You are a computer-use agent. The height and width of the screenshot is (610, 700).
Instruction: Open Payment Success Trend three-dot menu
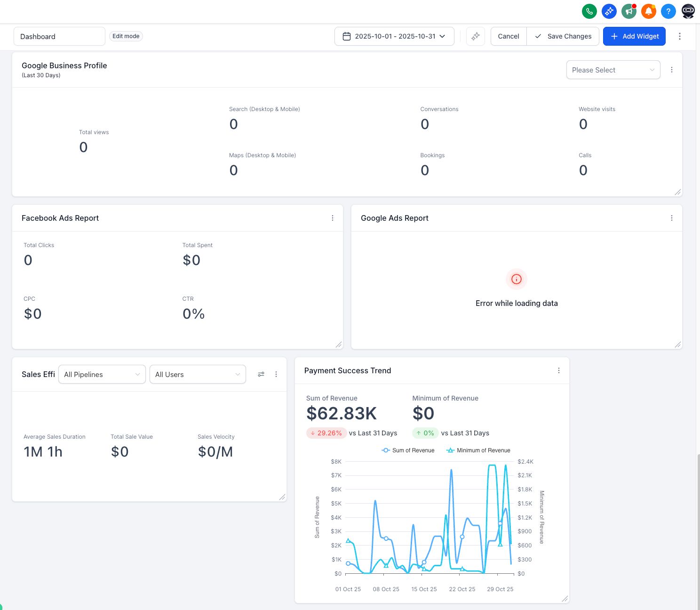coord(558,370)
